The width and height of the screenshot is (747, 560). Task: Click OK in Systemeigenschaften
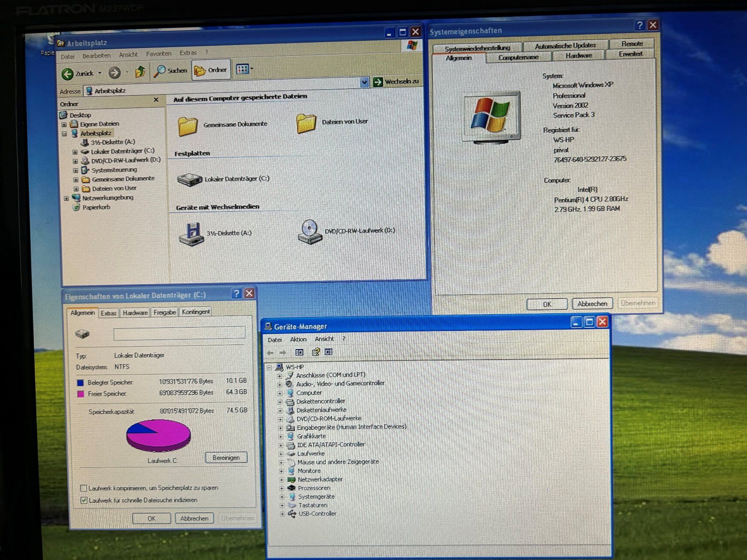pos(547,304)
